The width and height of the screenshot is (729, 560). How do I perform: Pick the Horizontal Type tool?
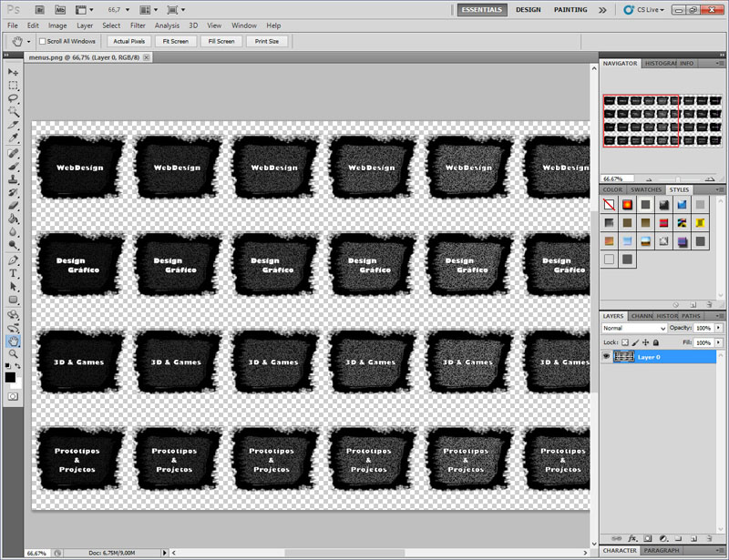(x=13, y=272)
